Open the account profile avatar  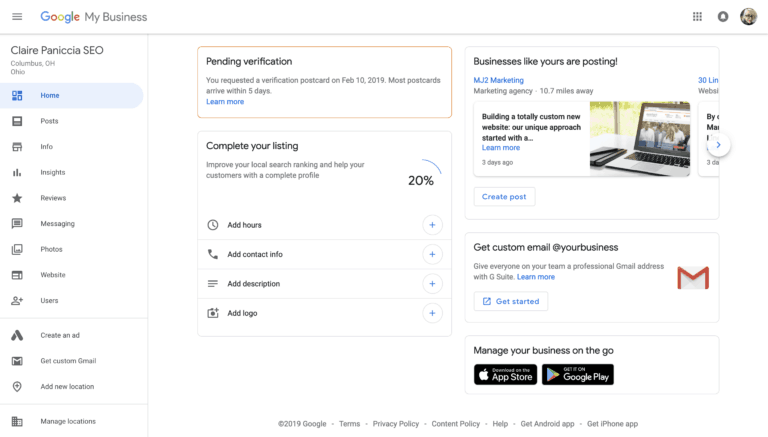(748, 17)
